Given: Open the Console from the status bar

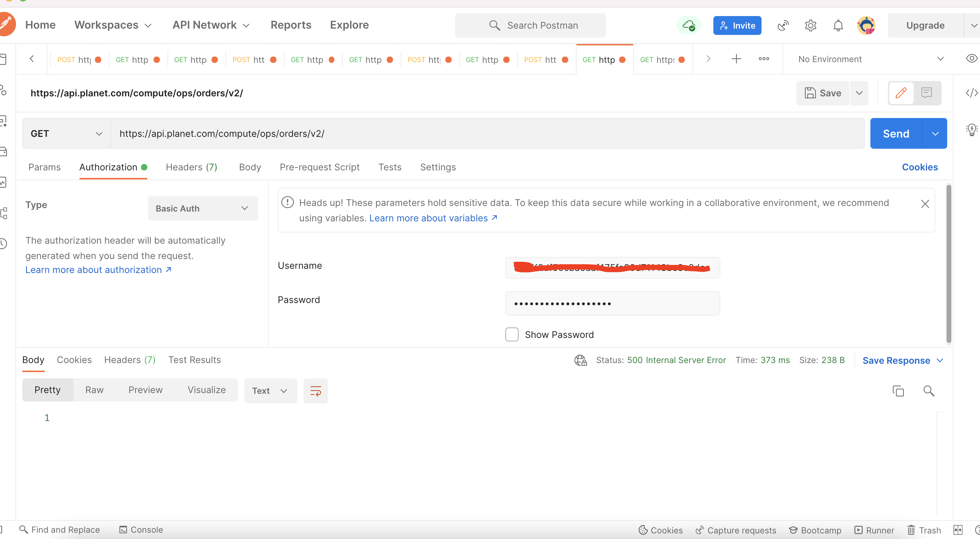Looking at the screenshot, I should click(x=141, y=530).
